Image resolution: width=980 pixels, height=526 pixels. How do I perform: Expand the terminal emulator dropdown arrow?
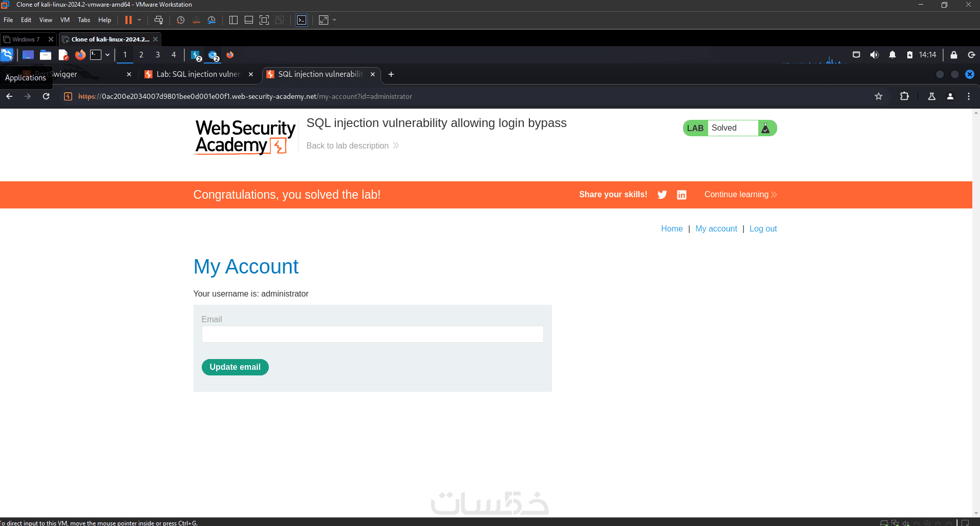point(108,55)
